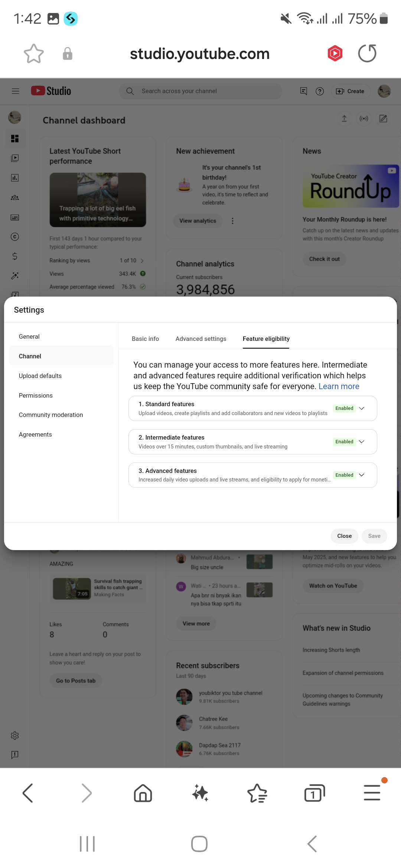The width and height of the screenshot is (401, 868).
Task: Open the comments feedback icon in the header
Action: tap(303, 91)
